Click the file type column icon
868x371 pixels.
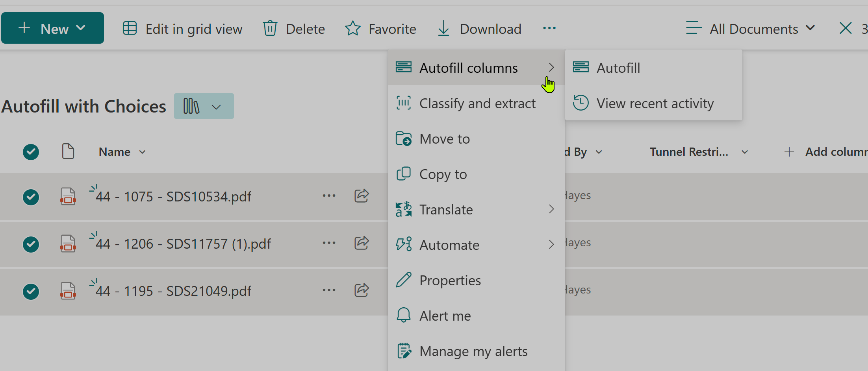click(68, 151)
